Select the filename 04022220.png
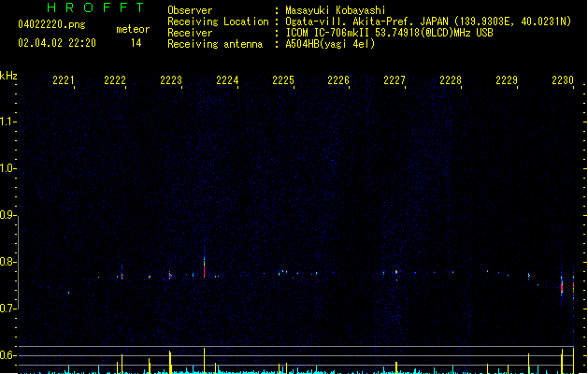This screenshot has height=374, width=588. point(51,24)
